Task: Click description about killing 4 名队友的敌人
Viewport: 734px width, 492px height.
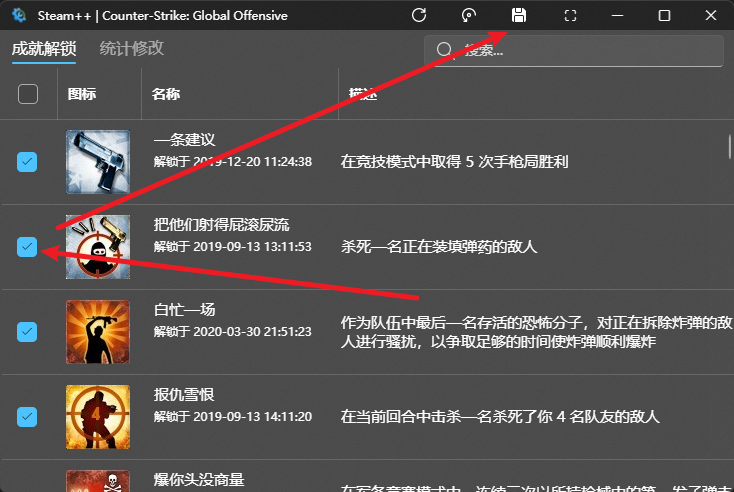Action: coord(500,417)
